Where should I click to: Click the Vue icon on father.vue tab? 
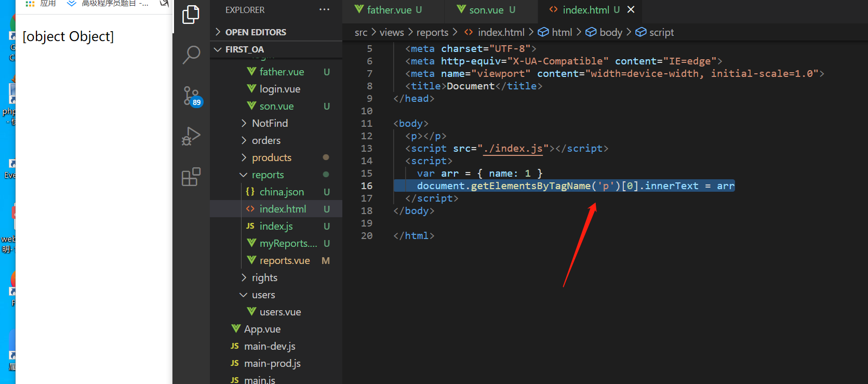(x=359, y=9)
